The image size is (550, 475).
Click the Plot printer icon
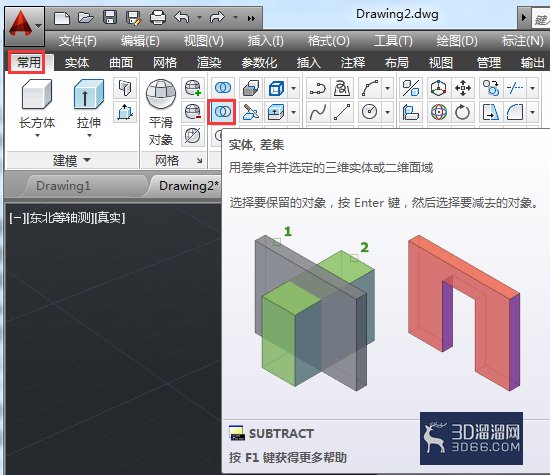pyautogui.click(x=158, y=18)
